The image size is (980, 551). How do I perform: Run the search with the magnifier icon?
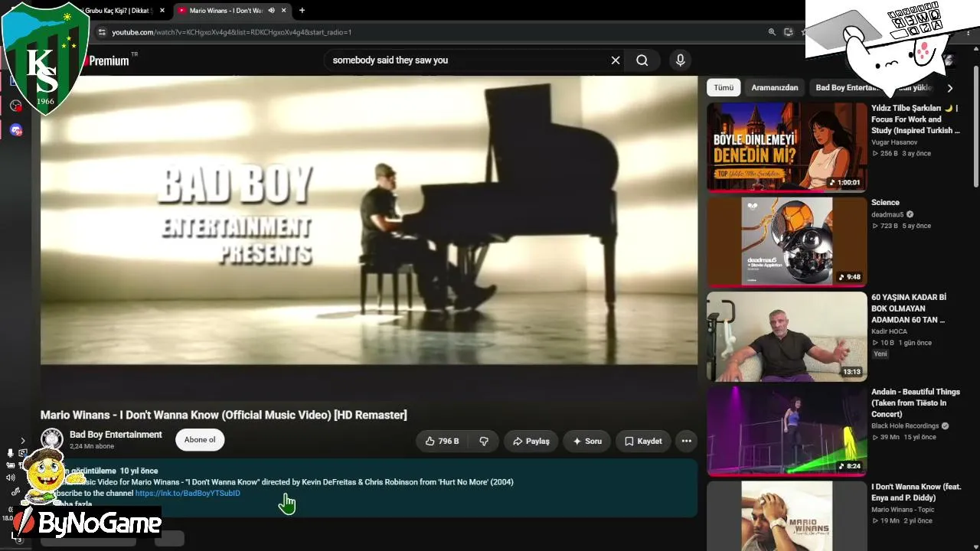642,60
